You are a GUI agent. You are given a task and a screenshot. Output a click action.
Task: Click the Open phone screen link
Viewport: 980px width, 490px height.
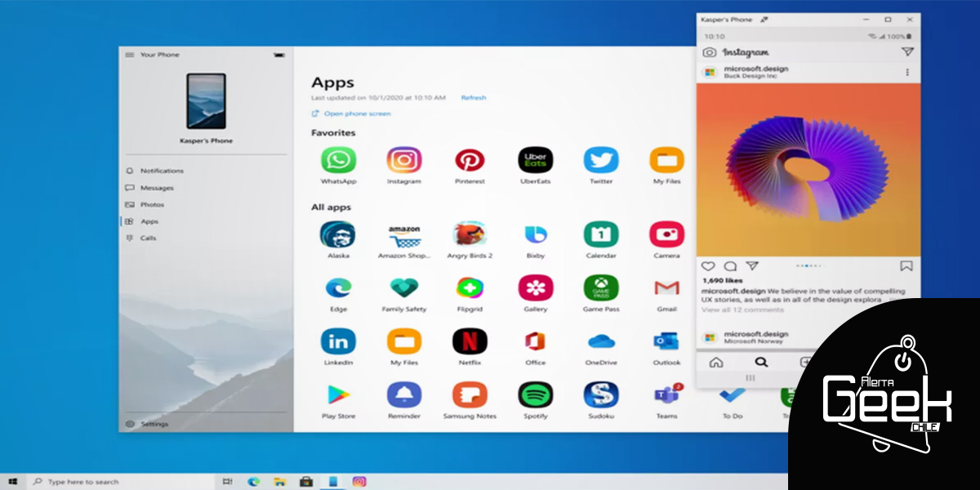(x=351, y=114)
